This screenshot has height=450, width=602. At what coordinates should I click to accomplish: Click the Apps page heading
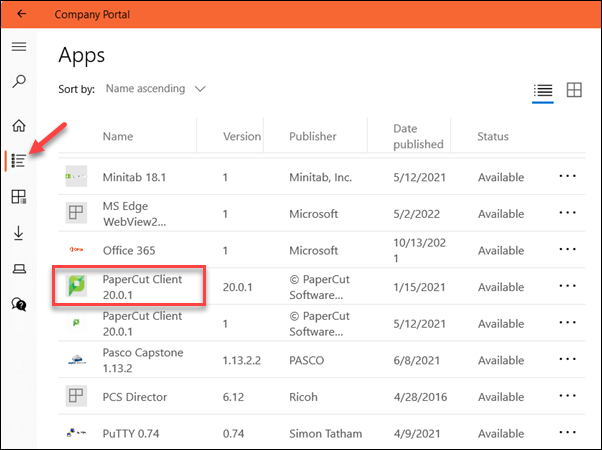pos(81,56)
